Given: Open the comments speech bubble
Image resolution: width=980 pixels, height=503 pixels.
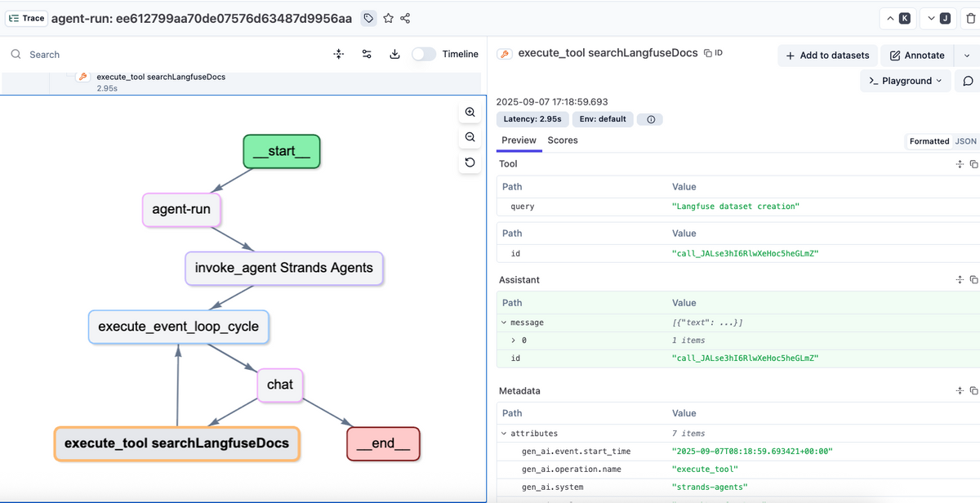Looking at the screenshot, I should point(968,81).
